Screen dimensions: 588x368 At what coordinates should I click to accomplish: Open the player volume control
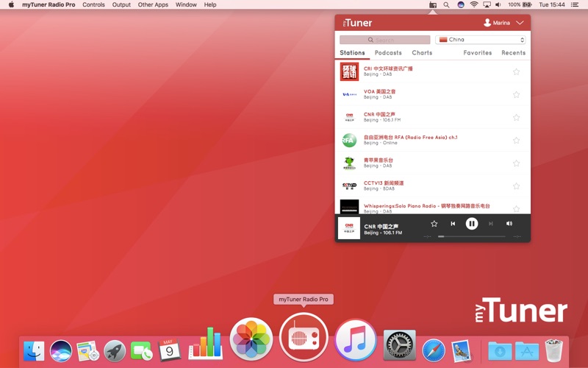coord(509,224)
